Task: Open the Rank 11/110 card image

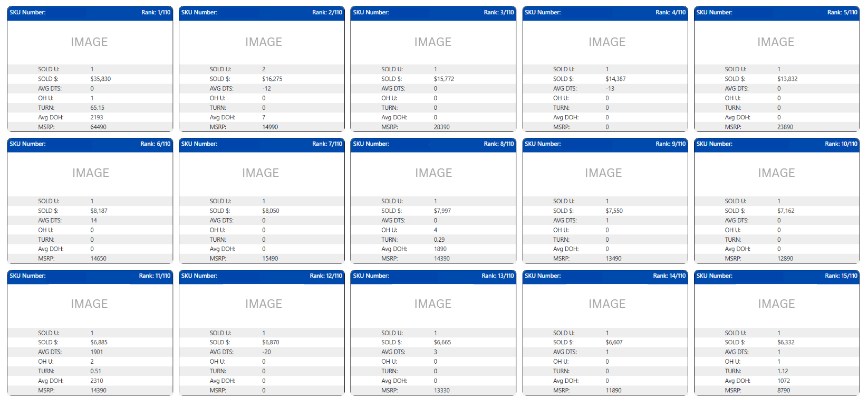Action: pos(89,304)
